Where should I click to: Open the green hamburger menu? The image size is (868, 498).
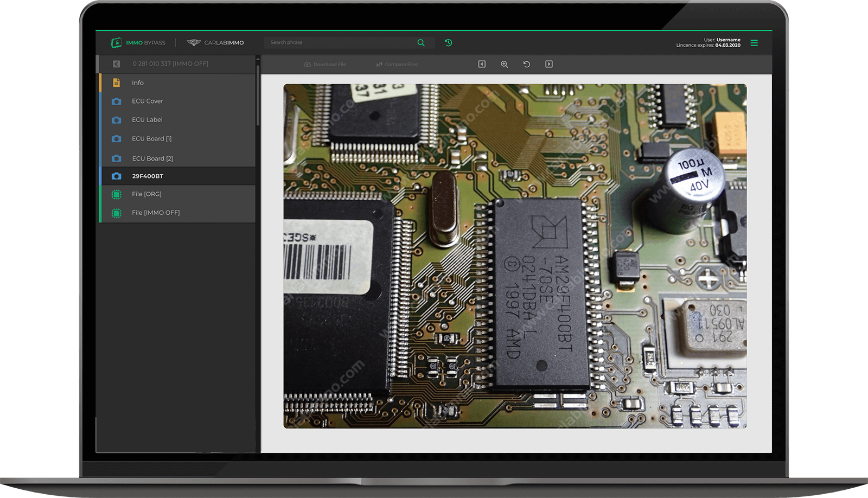754,43
